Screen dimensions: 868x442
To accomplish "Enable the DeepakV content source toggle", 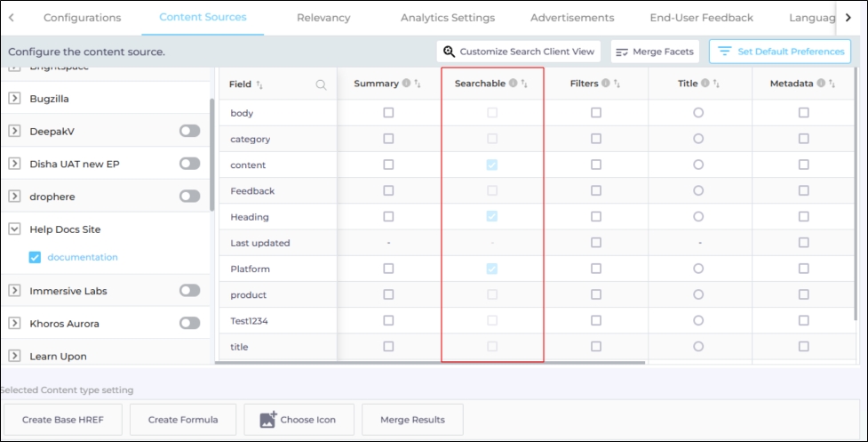I will click(189, 131).
